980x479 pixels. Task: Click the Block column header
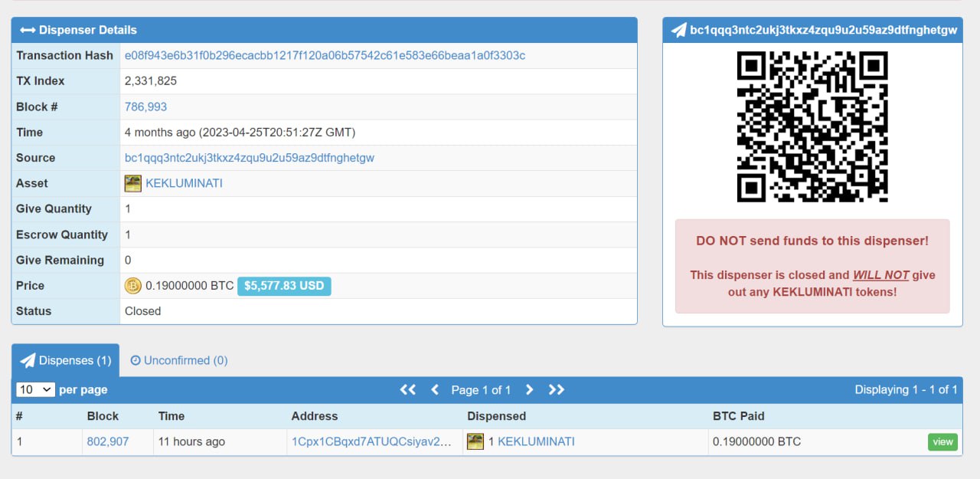103,416
